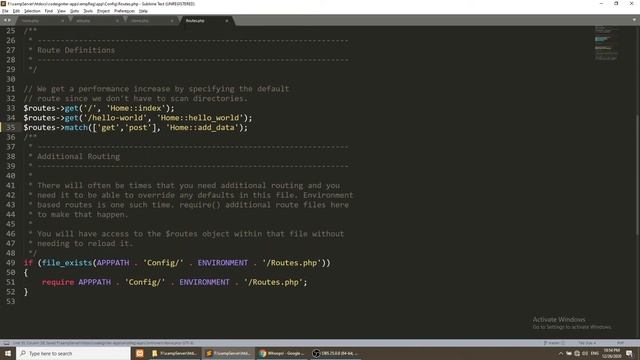Click the Sublime Text title bar icon
The image size is (640, 360).
pos(3,4)
